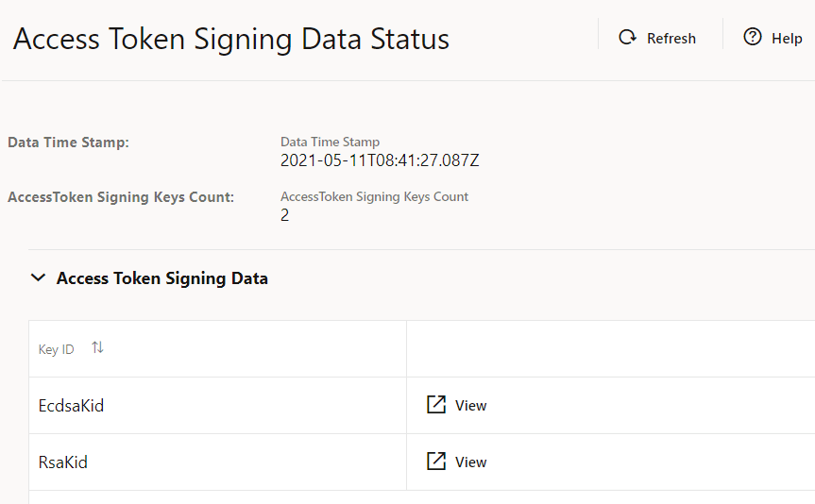815x504 pixels.
Task: Click the EcdsaKid row open-external icon
Action: (x=436, y=405)
